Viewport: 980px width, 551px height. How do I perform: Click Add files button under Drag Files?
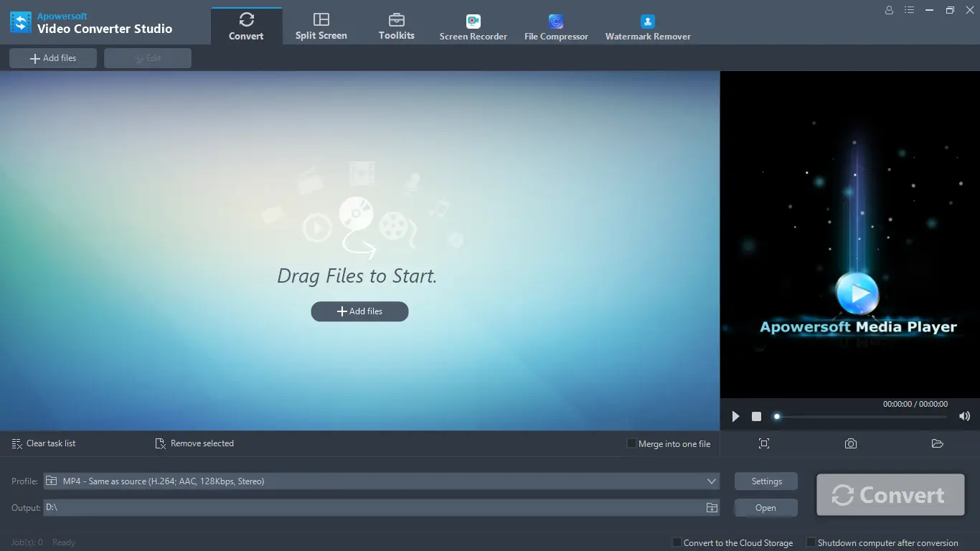(359, 311)
